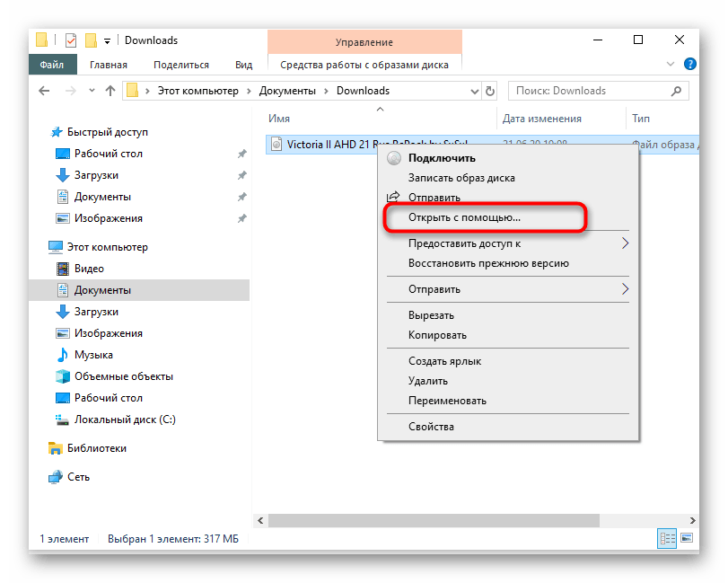
Task: Sort by the Имя column header
Action: pos(279,119)
